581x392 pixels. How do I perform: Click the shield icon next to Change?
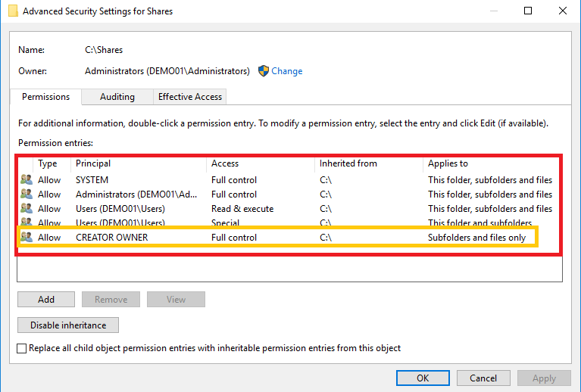coord(264,70)
